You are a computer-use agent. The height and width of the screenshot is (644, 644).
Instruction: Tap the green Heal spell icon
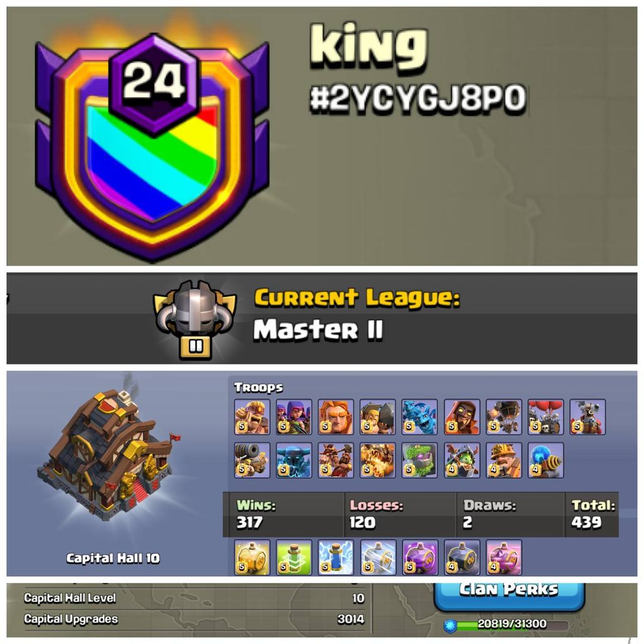tap(294, 558)
